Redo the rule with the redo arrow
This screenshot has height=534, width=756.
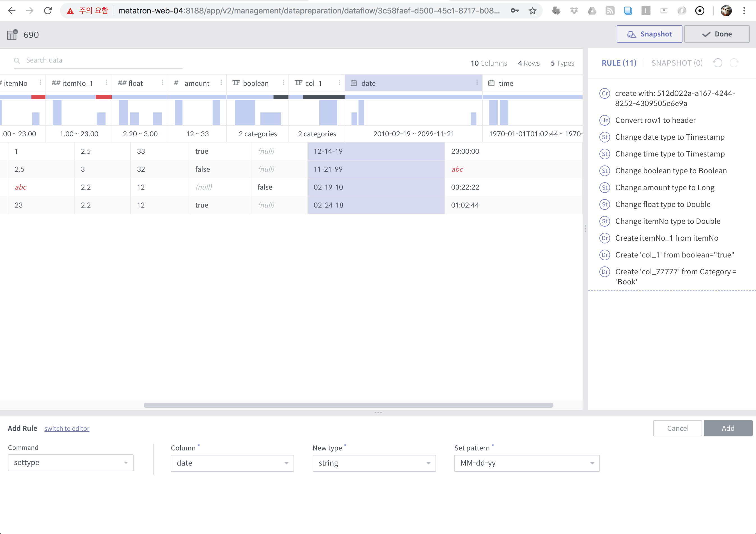734,63
